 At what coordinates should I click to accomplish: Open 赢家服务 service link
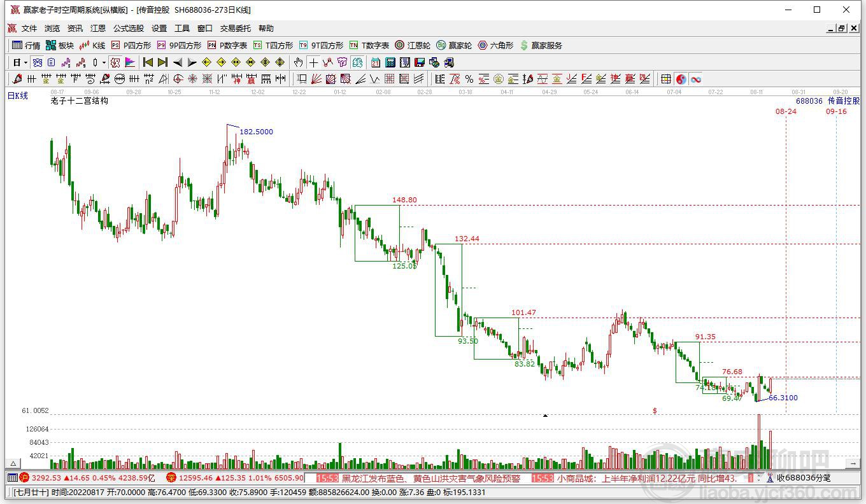(x=541, y=45)
